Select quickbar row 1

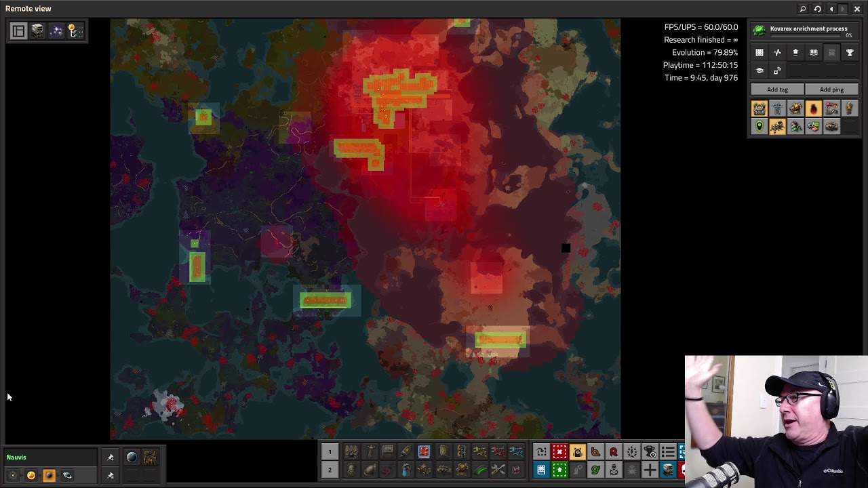coord(330,452)
